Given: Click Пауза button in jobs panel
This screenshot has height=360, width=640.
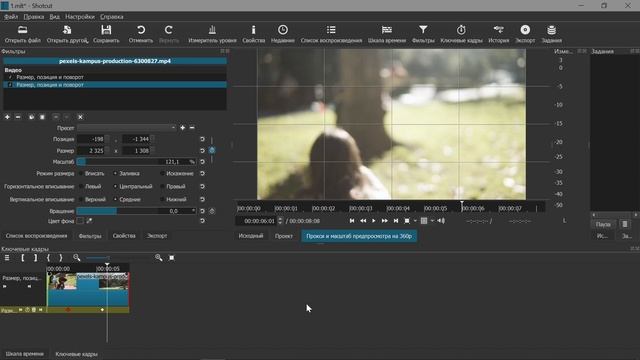Looking at the screenshot, I should (603, 224).
